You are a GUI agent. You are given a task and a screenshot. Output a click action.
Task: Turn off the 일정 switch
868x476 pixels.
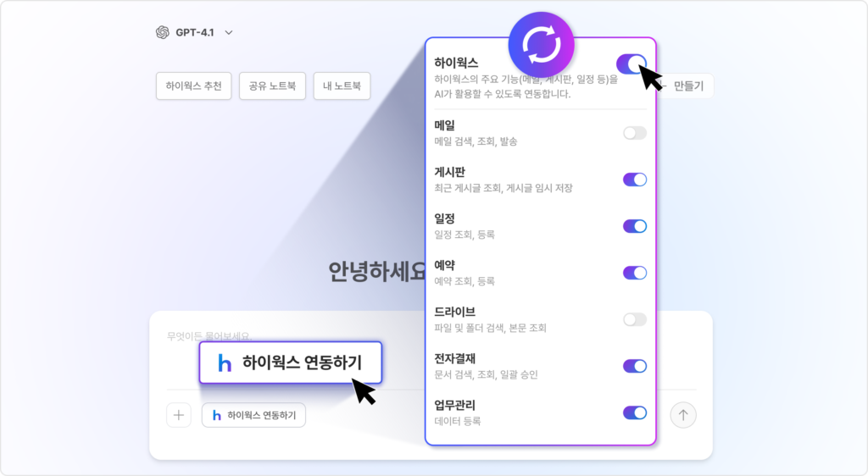coord(634,226)
